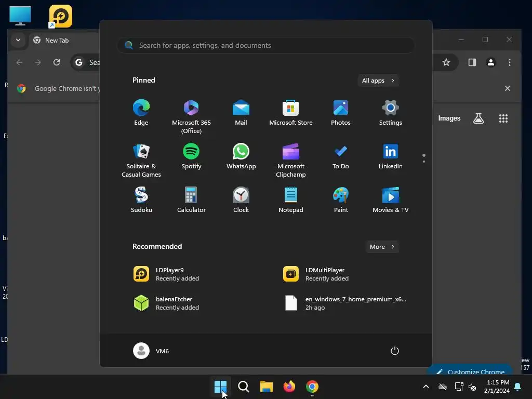The width and height of the screenshot is (532, 399).
Task: Open Images link in Chrome
Action: pos(449,118)
